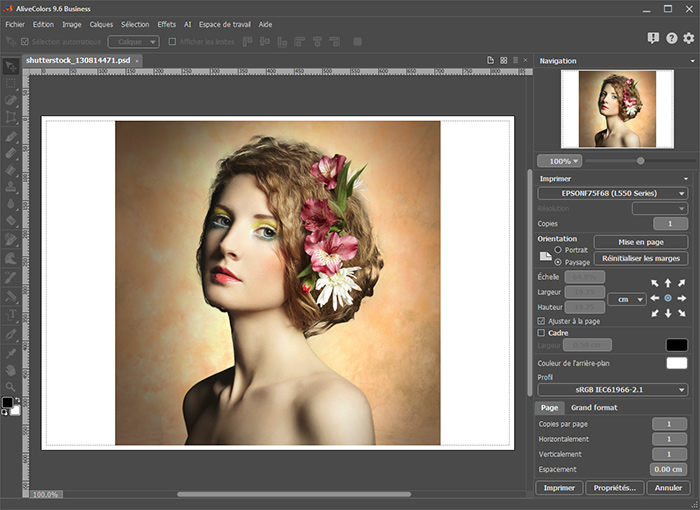Select the Color Brush tool
Image resolution: width=700 pixels, height=510 pixels.
pos(11,136)
